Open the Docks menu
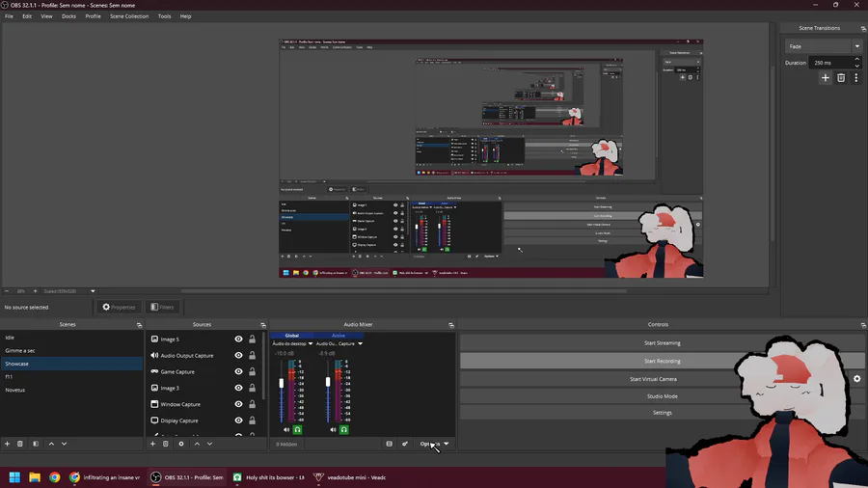This screenshot has height=488, width=868. pos(68,16)
